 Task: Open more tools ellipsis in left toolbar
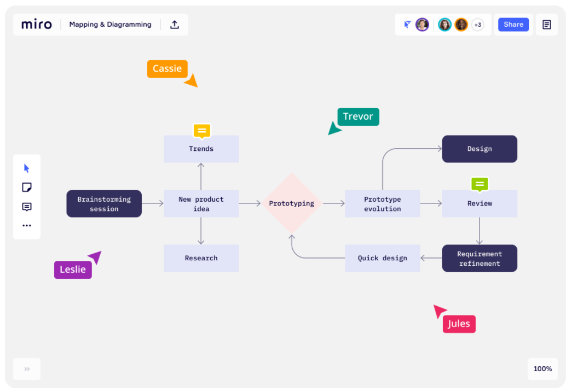click(x=27, y=225)
